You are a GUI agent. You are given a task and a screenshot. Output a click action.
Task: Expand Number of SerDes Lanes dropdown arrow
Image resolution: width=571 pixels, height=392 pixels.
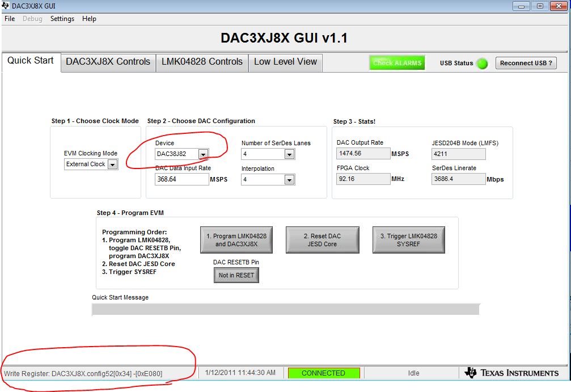pyautogui.click(x=289, y=154)
